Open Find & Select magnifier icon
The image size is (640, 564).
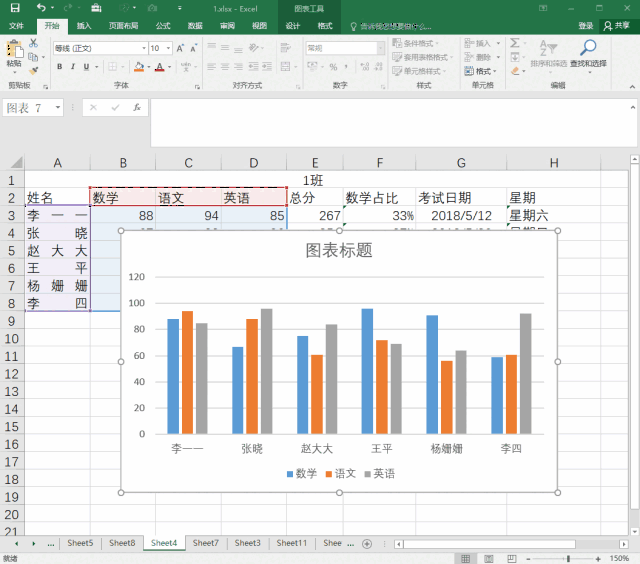tap(588, 48)
